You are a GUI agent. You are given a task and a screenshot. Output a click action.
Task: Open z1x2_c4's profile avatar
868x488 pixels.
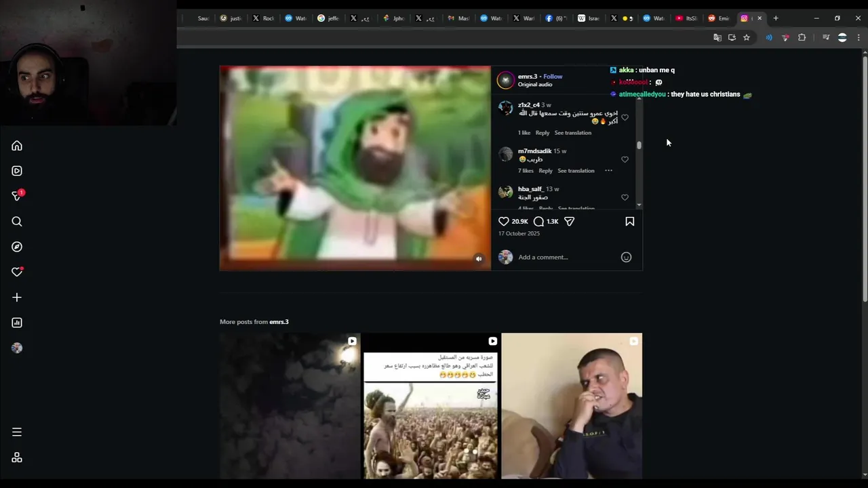click(505, 108)
